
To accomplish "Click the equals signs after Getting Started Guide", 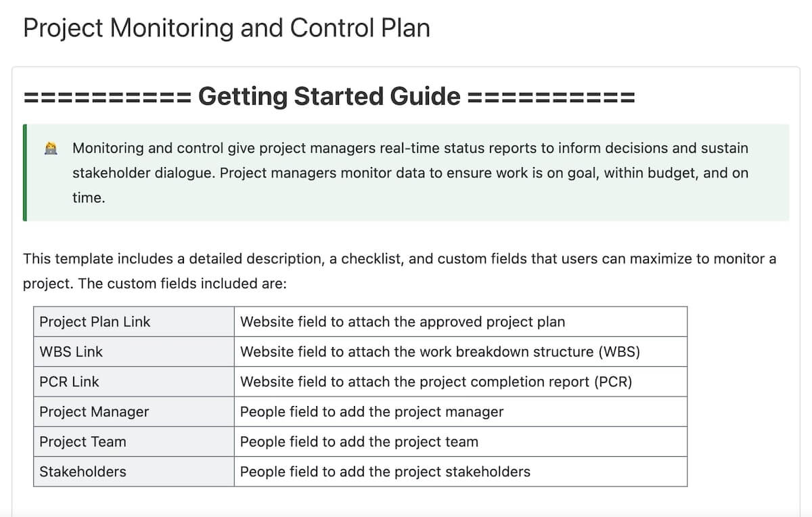I will (551, 97).
